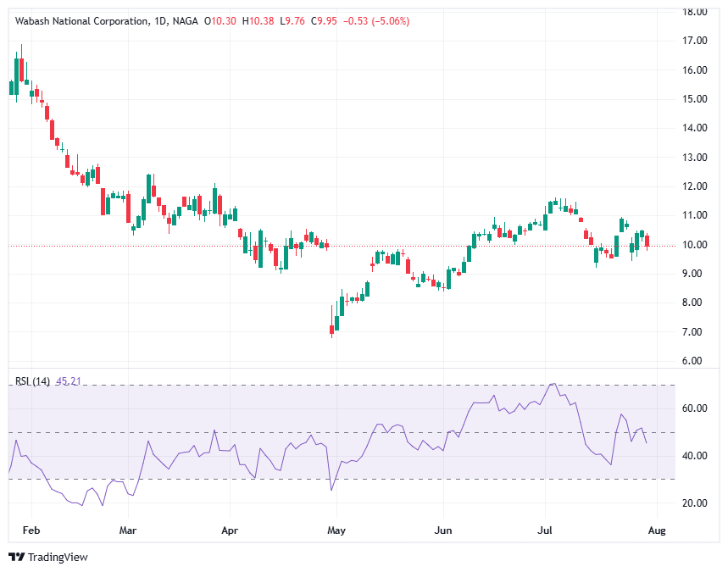Click the Jul label on the time axis
728x572 pixels.
coord(545,530)
